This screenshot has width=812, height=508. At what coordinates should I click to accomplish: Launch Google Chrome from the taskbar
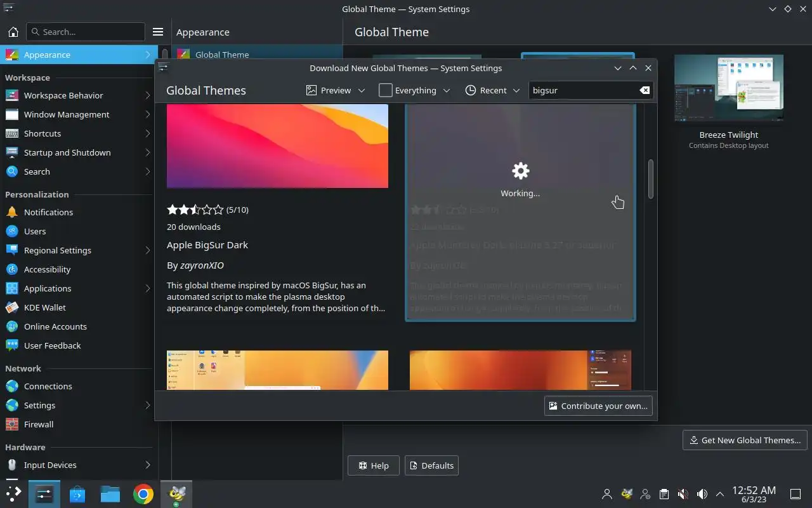coord(143,493)
